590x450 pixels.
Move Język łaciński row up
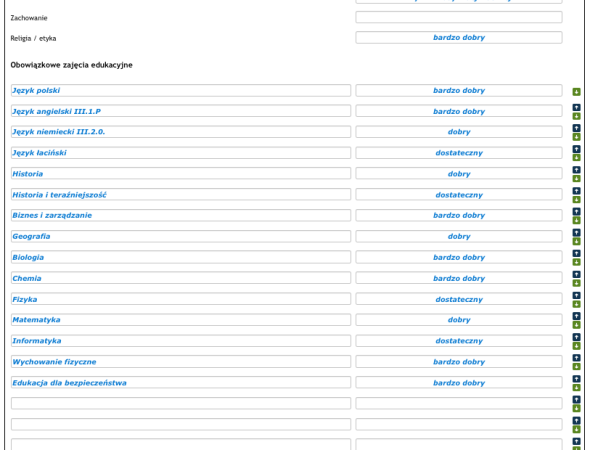[x=576, y=149]
